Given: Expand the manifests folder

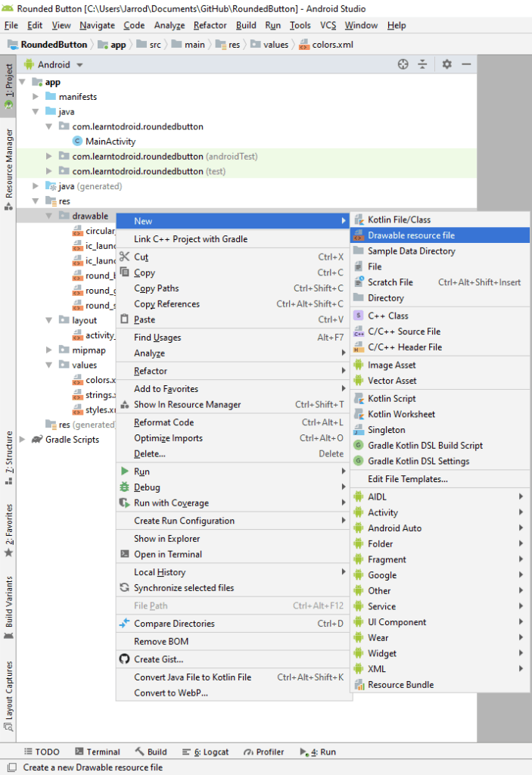Looking at the screenshot, I should tap(36, 97).
